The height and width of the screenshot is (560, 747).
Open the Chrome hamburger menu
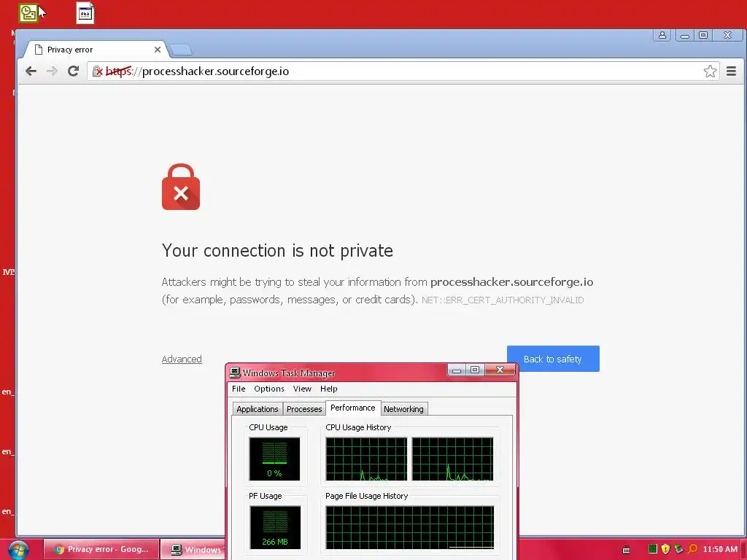click(731, 71)
